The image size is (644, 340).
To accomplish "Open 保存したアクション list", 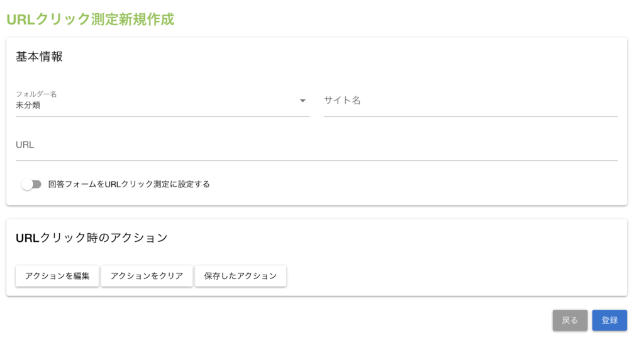I will point(240,276).
